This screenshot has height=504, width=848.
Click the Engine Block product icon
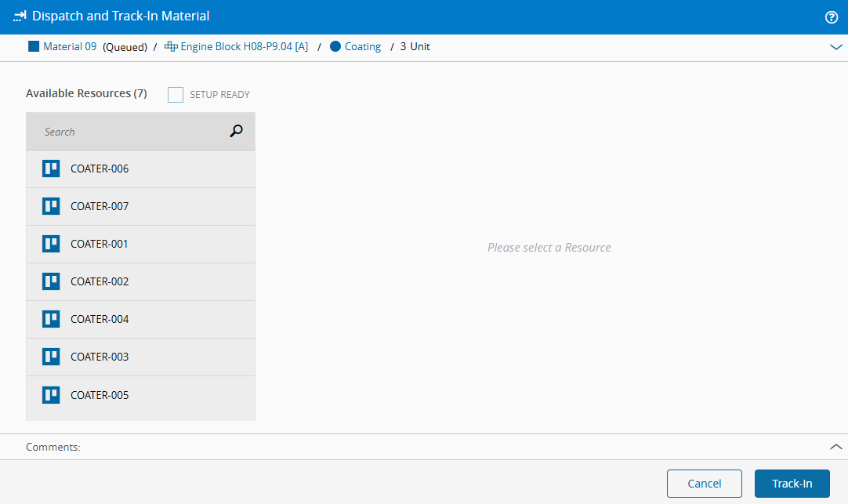(171, 46)
